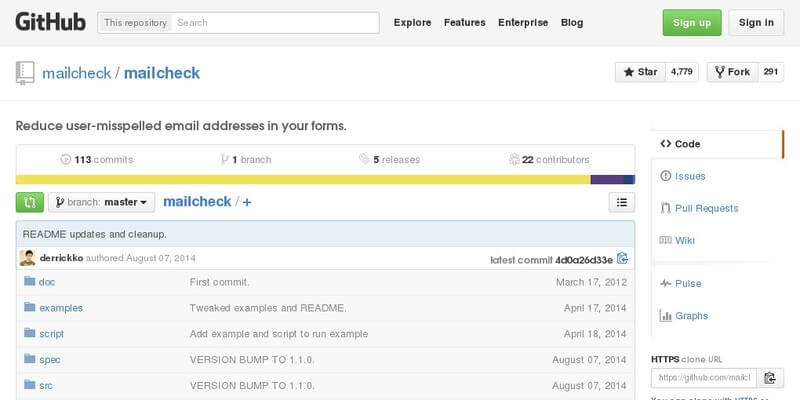
Task: Click the yellow language color bar
Action: point(300,180)
